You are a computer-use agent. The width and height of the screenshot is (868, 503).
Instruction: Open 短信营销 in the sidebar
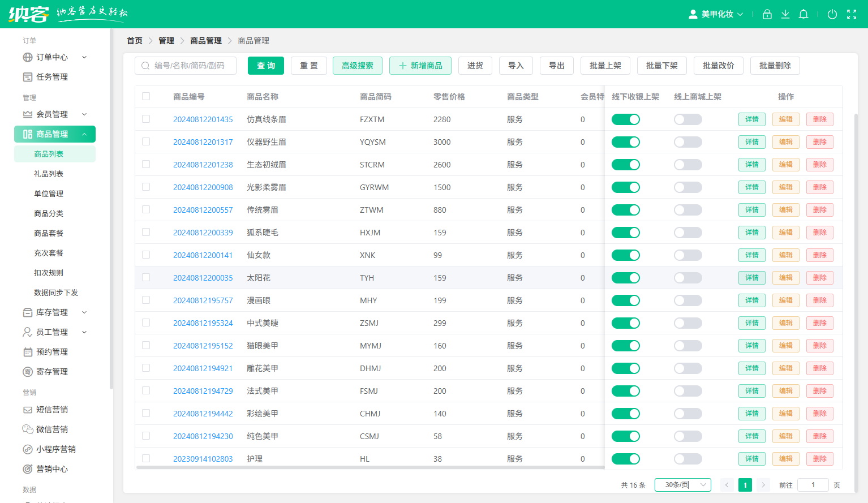click(48, 409)
